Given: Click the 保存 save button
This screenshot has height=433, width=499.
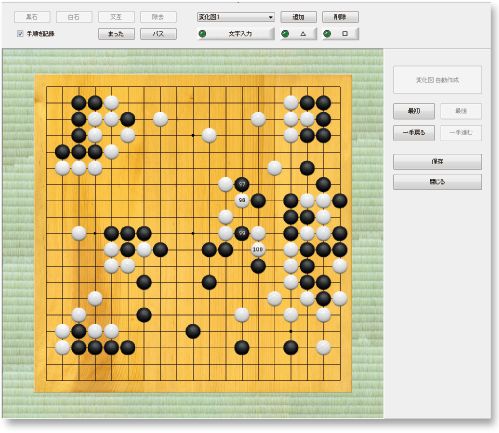Looking at the screenshot, I should pyautogui.click(x=437, y=162).
